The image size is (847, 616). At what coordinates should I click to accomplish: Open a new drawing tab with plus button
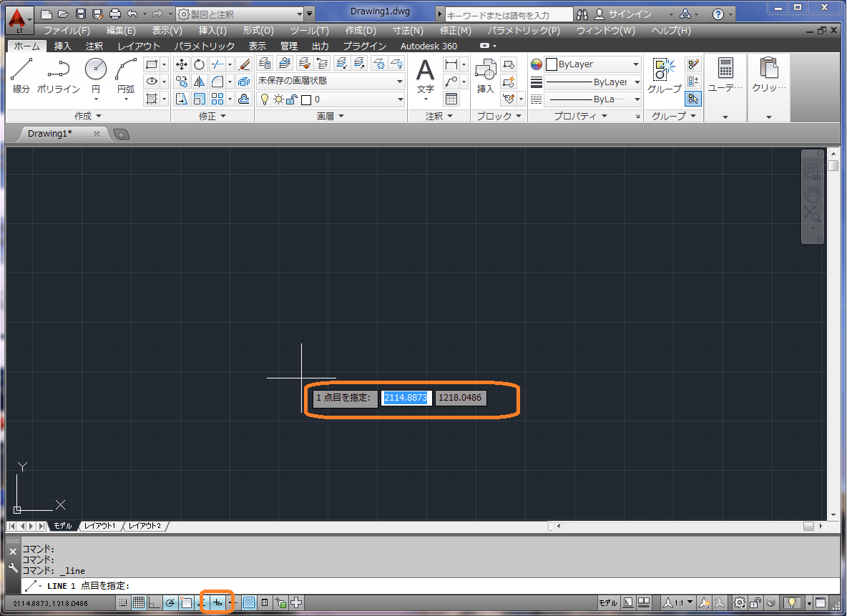point(122,134)
